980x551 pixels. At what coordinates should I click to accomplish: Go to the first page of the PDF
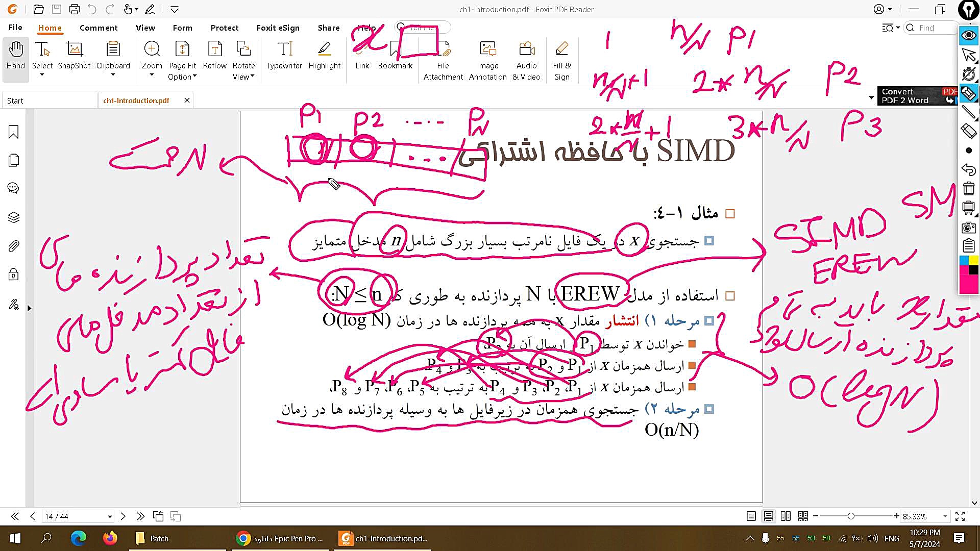pos(15,516)
